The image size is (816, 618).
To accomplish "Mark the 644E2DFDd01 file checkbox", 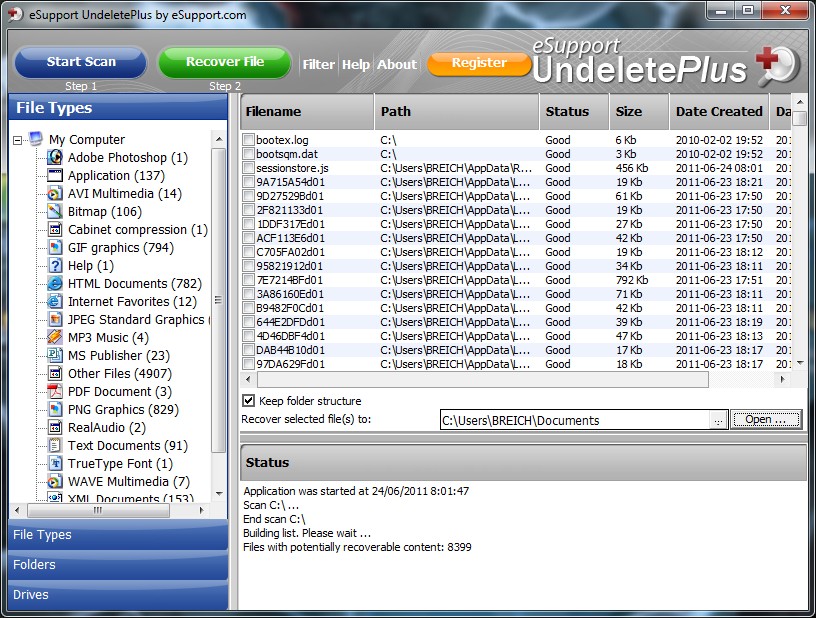I will coord(248,322).
